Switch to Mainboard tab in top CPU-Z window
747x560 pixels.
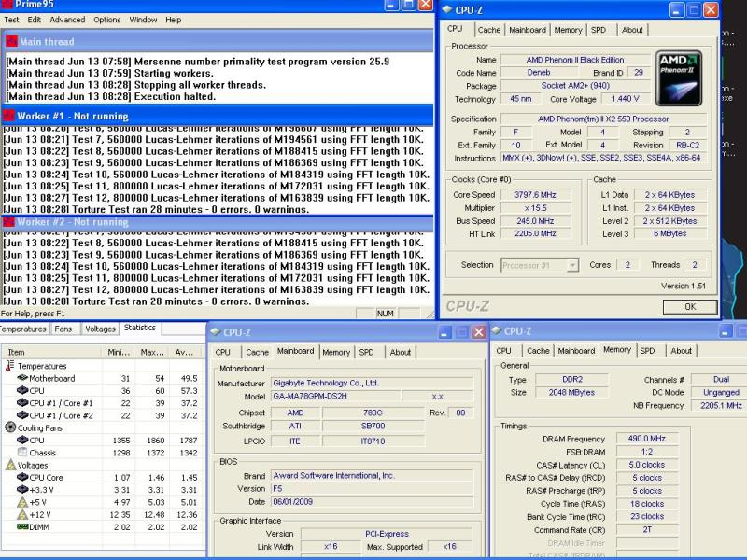point(528,30)
